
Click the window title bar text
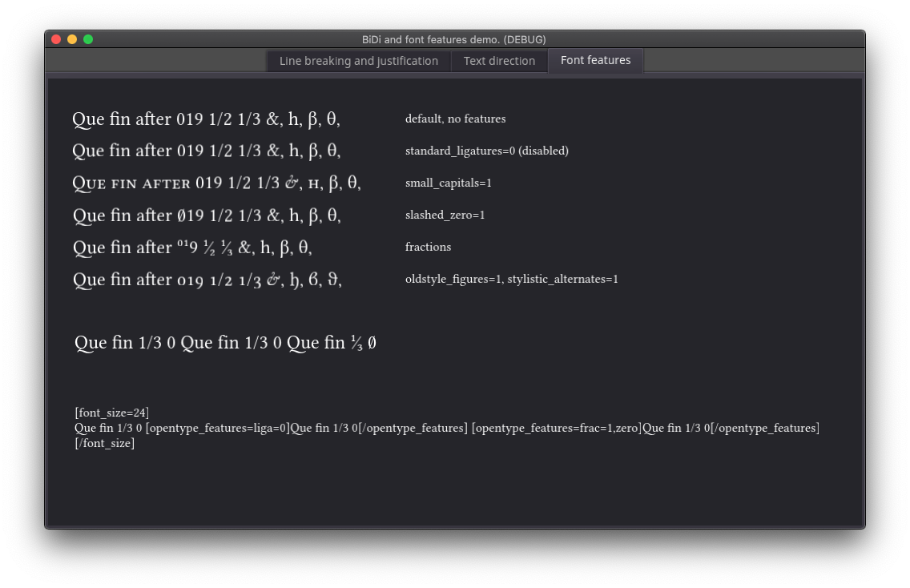pyautogui.click(x=455, y=38)
